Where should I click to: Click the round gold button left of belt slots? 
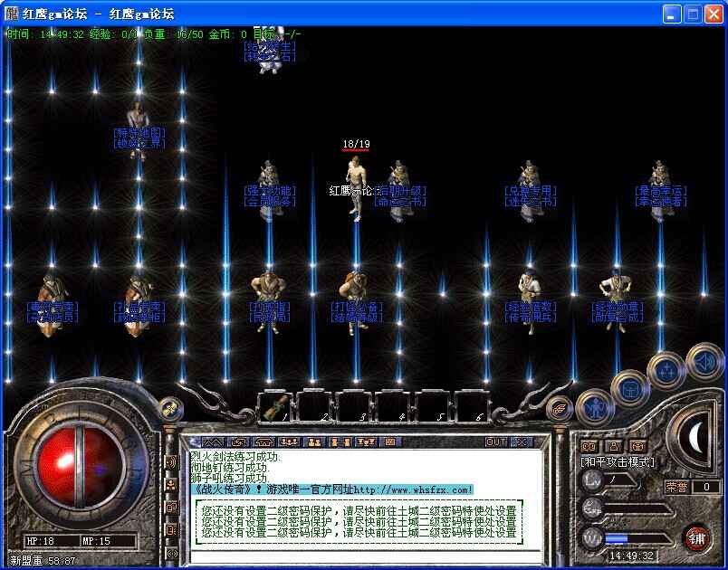(x=170, y=409)
